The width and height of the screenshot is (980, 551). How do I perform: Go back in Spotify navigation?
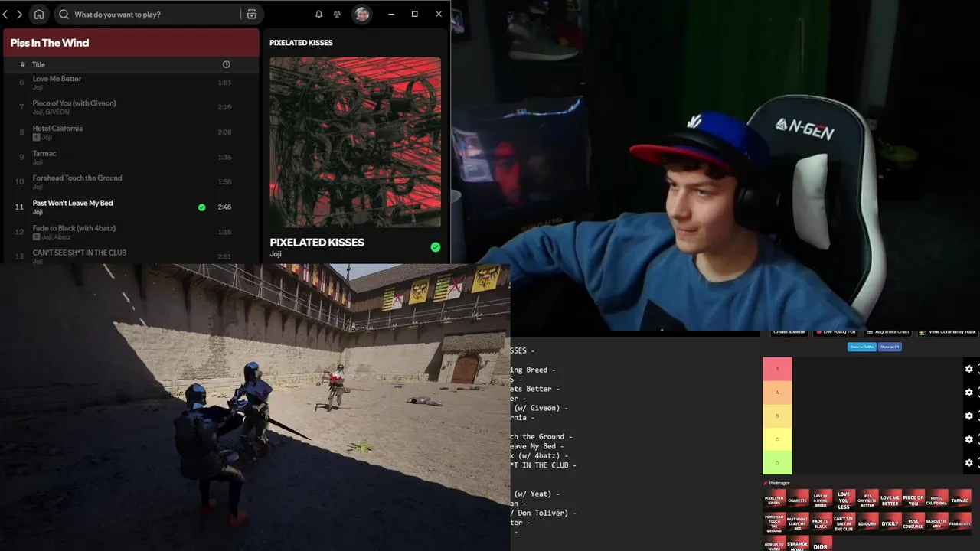pos(5,14)
